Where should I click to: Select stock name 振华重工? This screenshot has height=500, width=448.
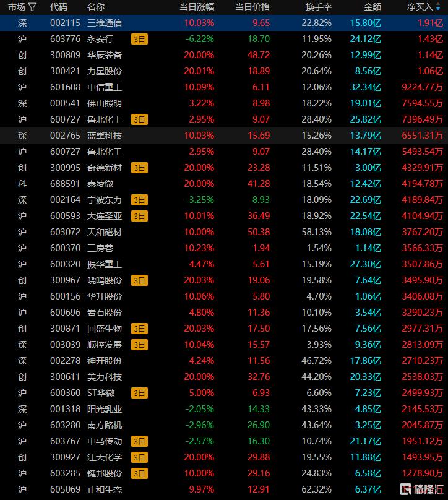pyautogui.click(x=105, y=264)
